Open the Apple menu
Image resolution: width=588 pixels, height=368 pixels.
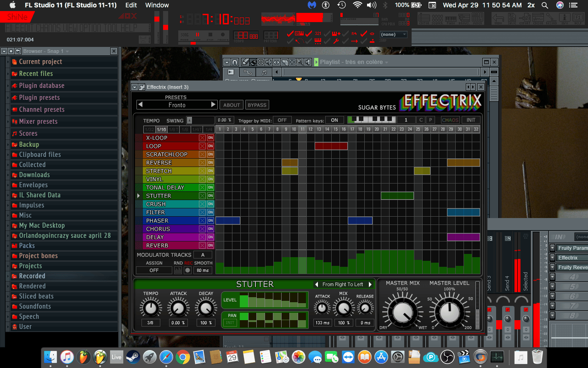pos(12,5)
